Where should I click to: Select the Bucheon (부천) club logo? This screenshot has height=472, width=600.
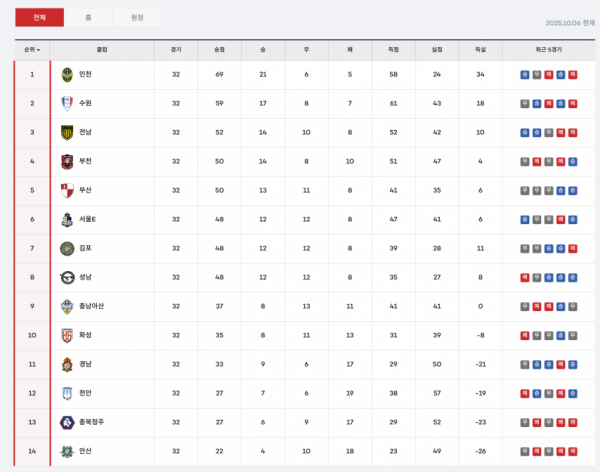coord(67,161)
